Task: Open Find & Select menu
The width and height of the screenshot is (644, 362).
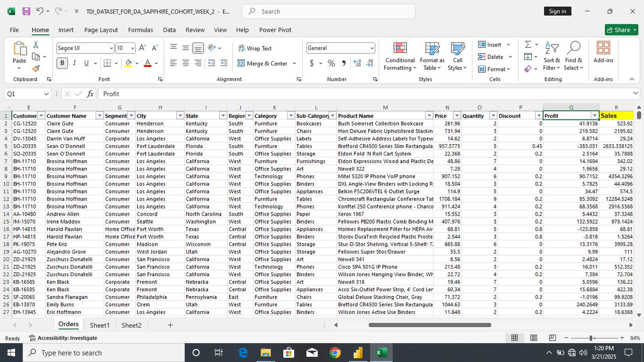Action: pos(574,56)
